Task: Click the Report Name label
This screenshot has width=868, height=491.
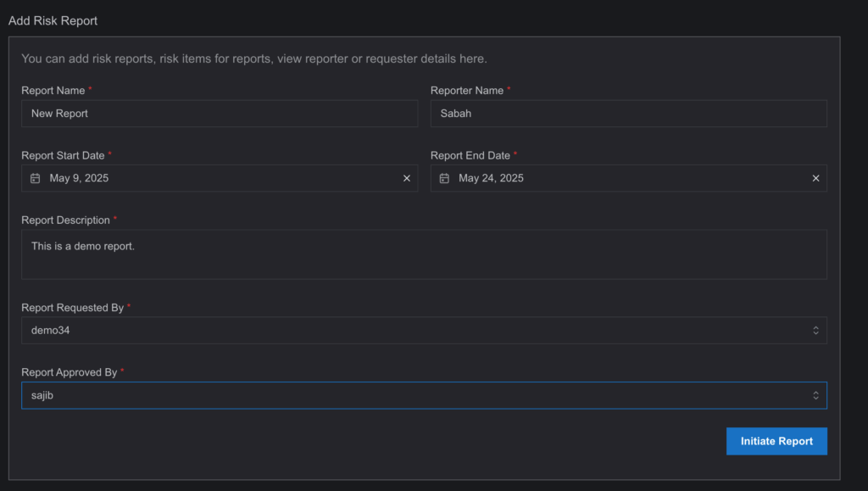Action: click(53, 90)
